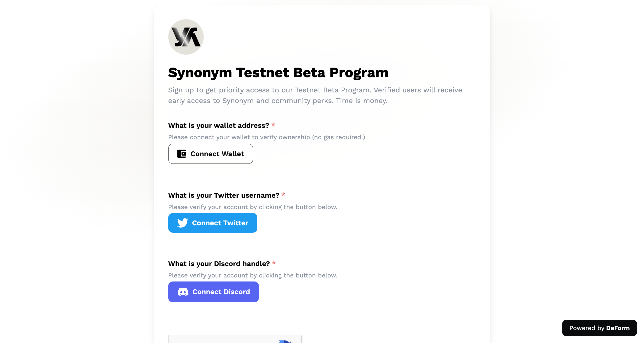This screenshot has width=644, height=343.
Task: Click the Discord logo icon
Action: 183,292
